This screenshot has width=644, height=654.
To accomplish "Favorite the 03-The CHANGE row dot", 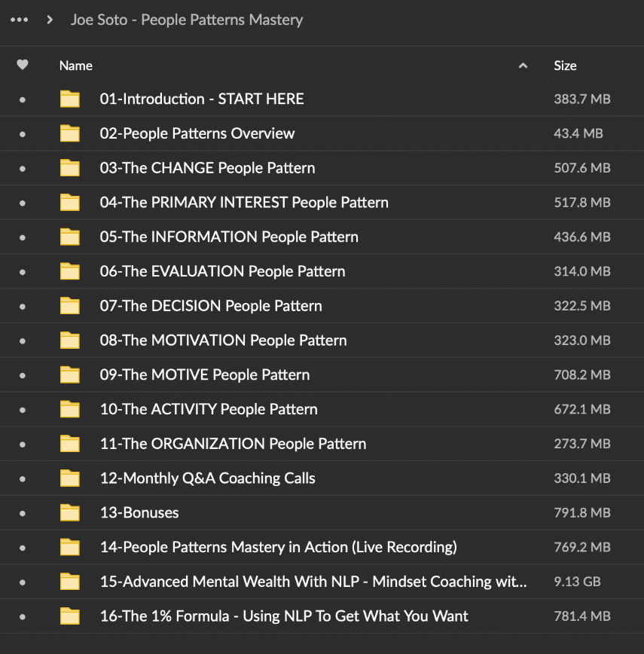I will tap(23, 169).
